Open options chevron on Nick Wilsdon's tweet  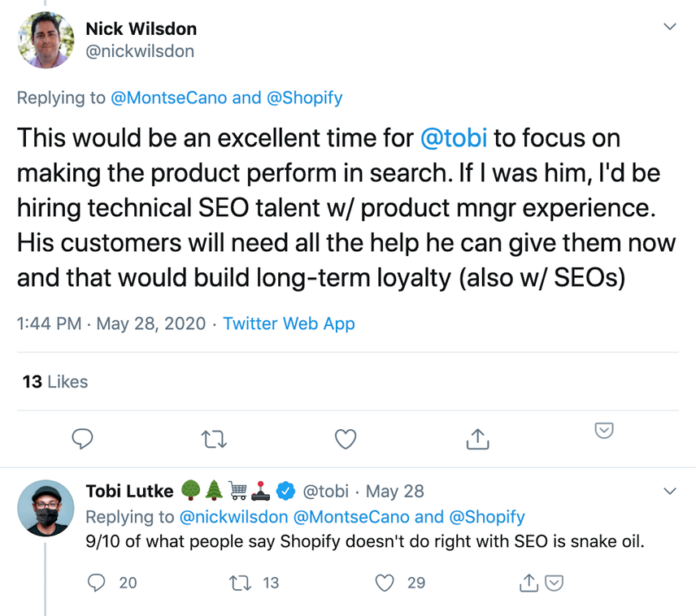tap(670, 27)
